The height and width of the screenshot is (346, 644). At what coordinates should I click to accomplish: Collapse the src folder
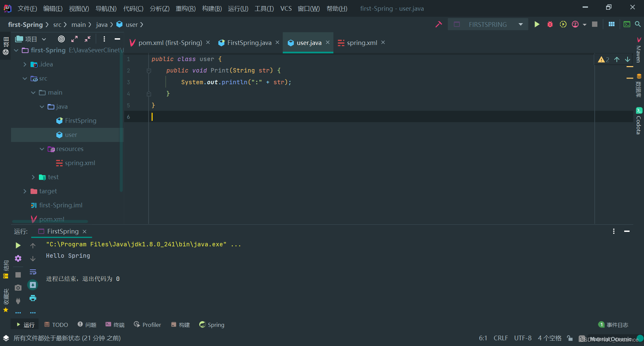(x=25, y=78)
